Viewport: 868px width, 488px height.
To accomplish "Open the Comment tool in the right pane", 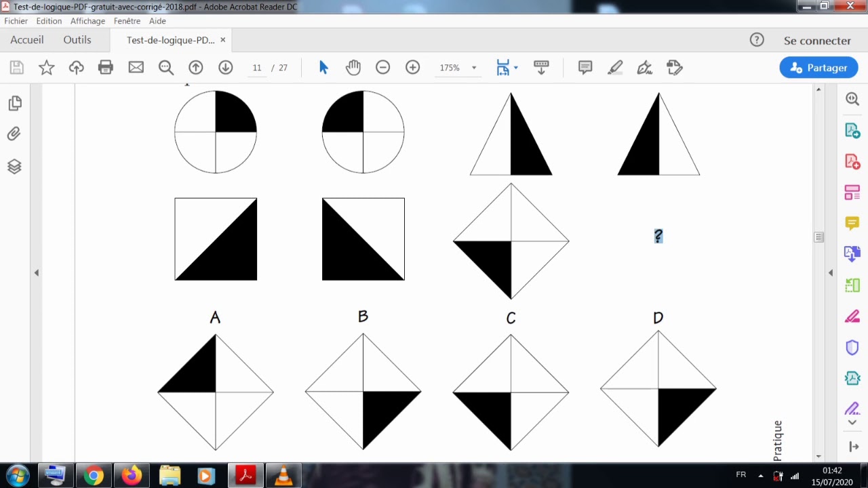I will pos(852,224).
